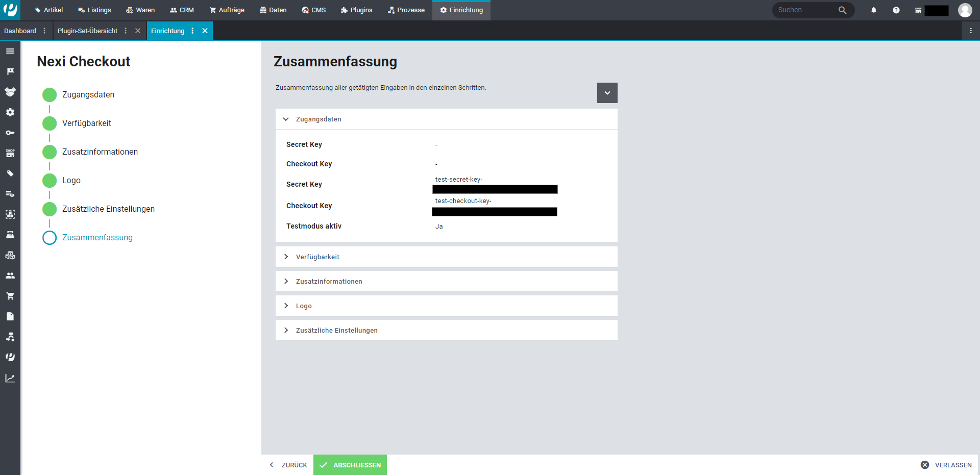Open the Artikel menu
980x475 pixels.
tap(48, 10)
